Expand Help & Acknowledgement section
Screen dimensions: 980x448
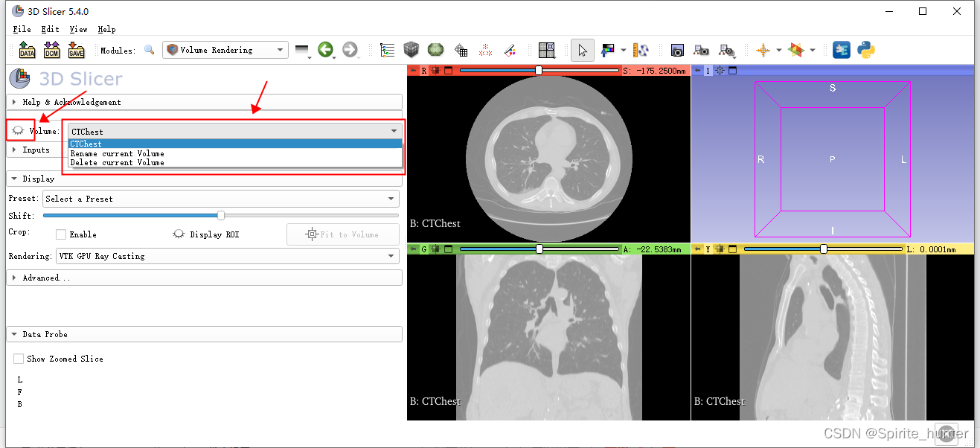coord(204,102)
